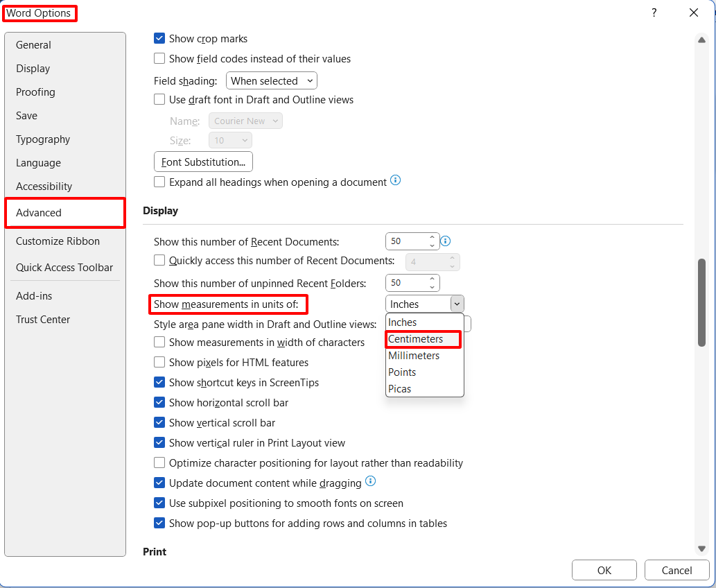Screen dimensions: 716x588
Task: Open Quick Access Toolbar settings
Action: tap(65, 267)
